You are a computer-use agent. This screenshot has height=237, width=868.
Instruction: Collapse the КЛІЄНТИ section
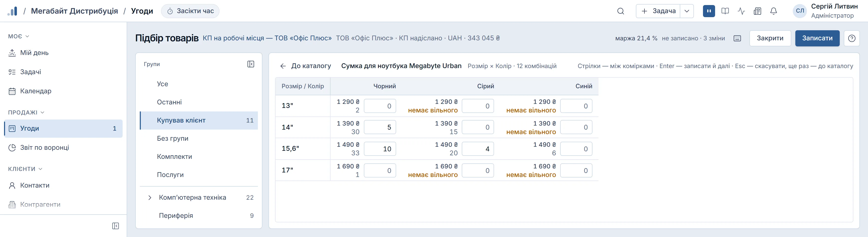(x=25, y=169)
